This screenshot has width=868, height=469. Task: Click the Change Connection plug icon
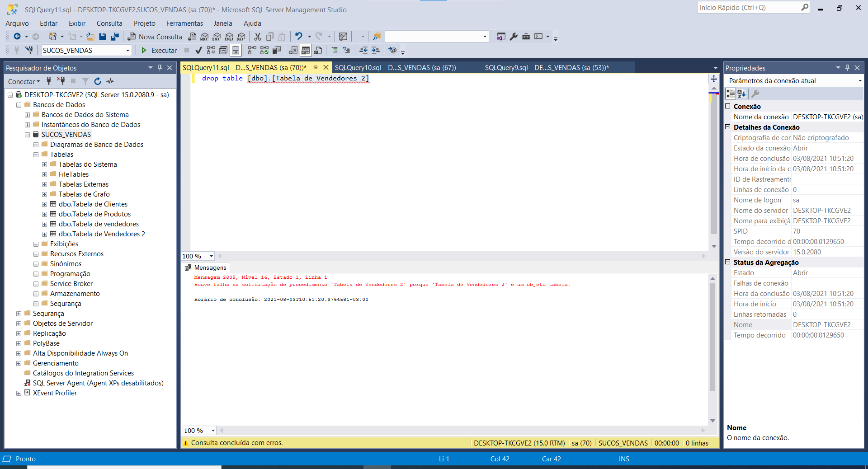[29, 50]
